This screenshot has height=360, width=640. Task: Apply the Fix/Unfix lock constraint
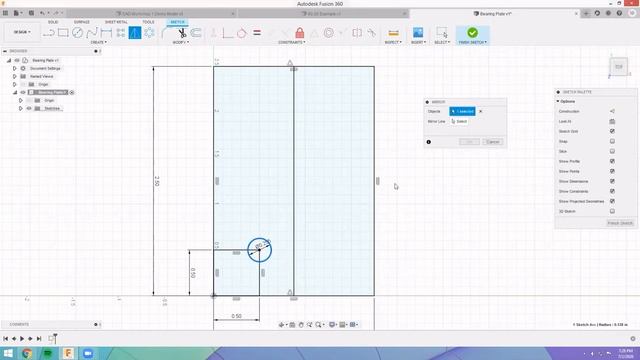(x=300, y=33)
